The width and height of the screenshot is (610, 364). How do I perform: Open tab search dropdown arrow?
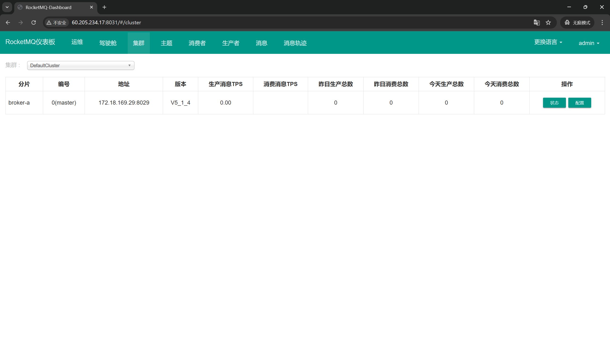pyautogui.click(x=7, y=7)
